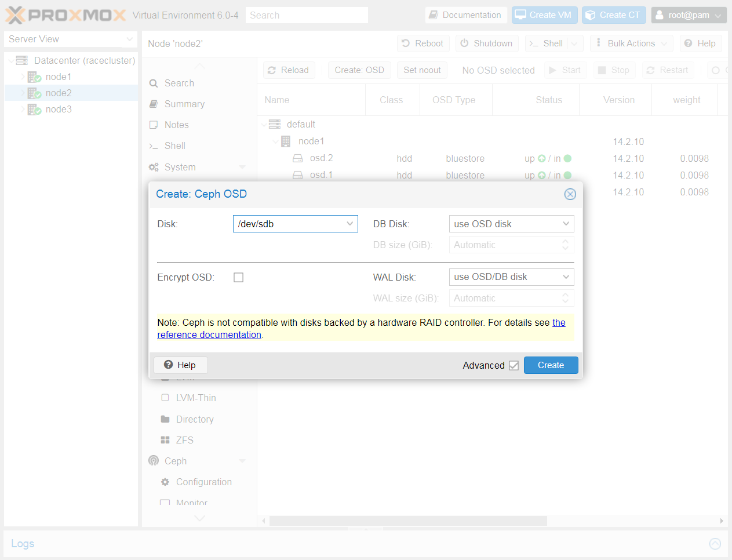
Task: Collapse node1 in the OSD tree
Action: click(275, 141)
